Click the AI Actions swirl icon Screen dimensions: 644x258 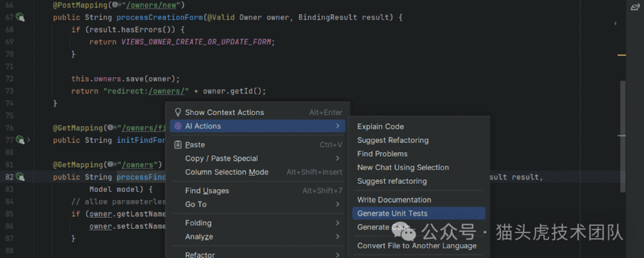pyautogui.click(x=178, y=126)
